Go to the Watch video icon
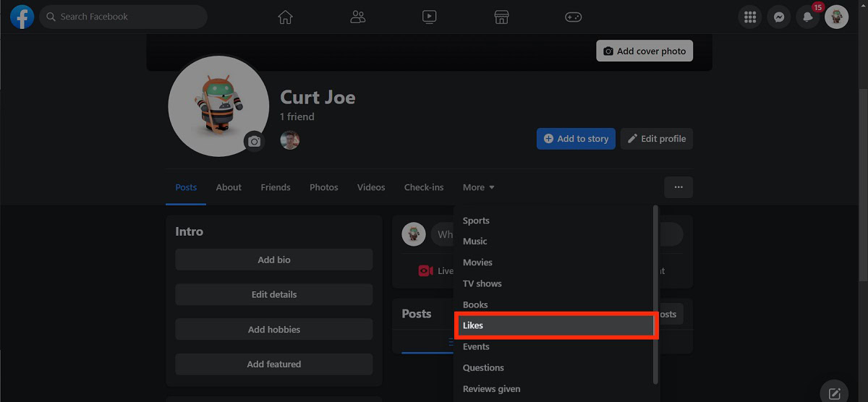Viewport: 868px width, 402px height. 429,17
